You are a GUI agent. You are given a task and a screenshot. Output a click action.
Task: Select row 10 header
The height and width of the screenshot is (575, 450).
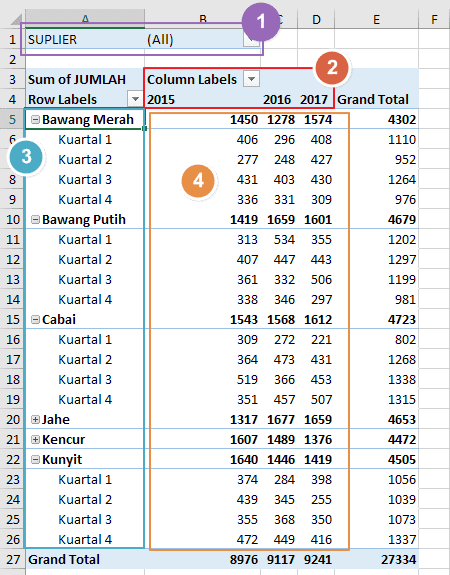pos(12,220)
